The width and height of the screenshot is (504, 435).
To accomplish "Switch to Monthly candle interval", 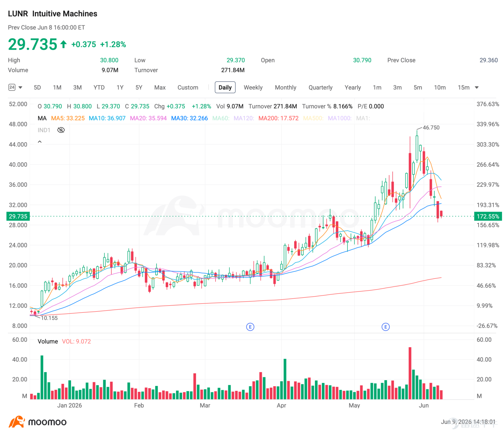I will point(286,88).
